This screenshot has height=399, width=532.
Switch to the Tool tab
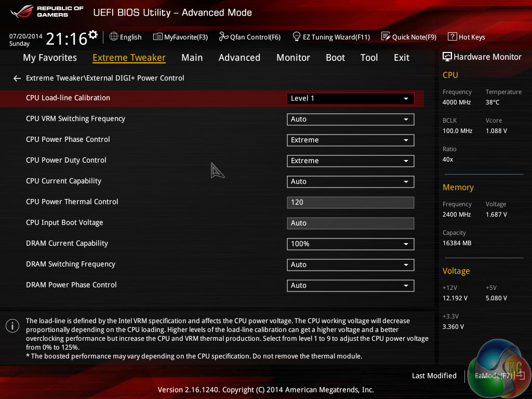[369, 58]
